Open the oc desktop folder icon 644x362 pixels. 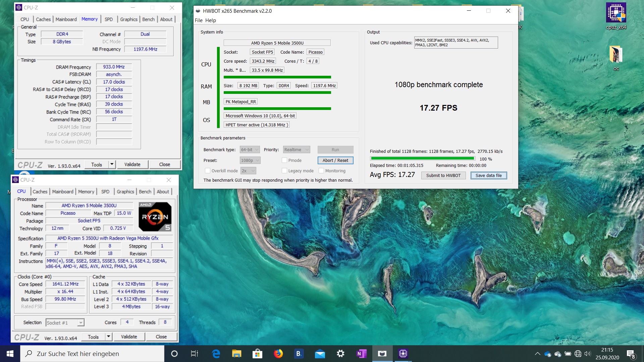tap(616, 58)
